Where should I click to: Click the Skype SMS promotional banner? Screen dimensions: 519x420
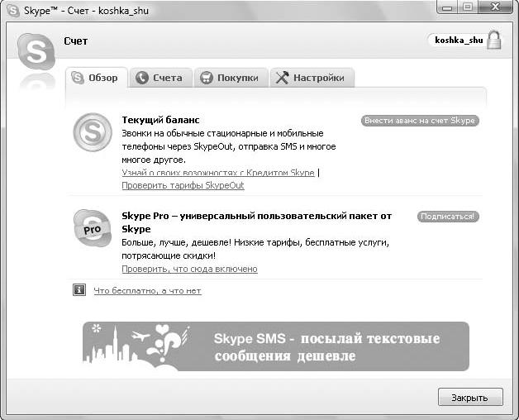(x=275, y=346)
